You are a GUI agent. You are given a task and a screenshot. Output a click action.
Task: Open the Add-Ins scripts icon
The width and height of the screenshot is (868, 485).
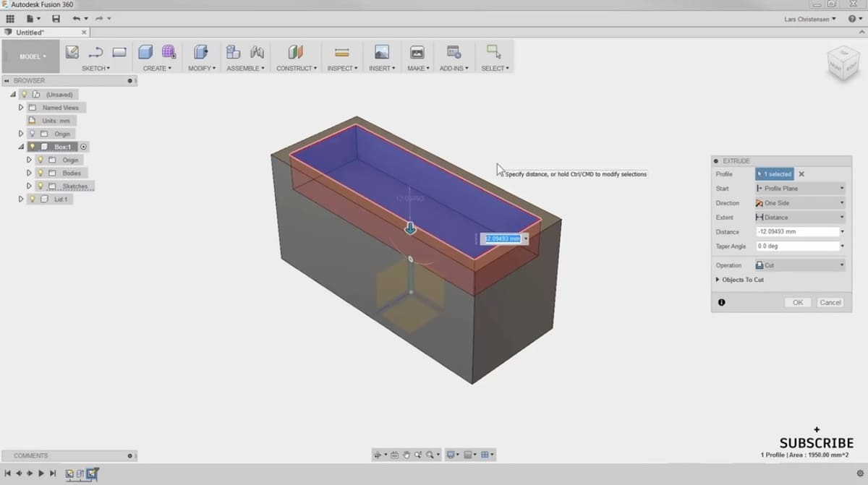[x=454, y=52]
